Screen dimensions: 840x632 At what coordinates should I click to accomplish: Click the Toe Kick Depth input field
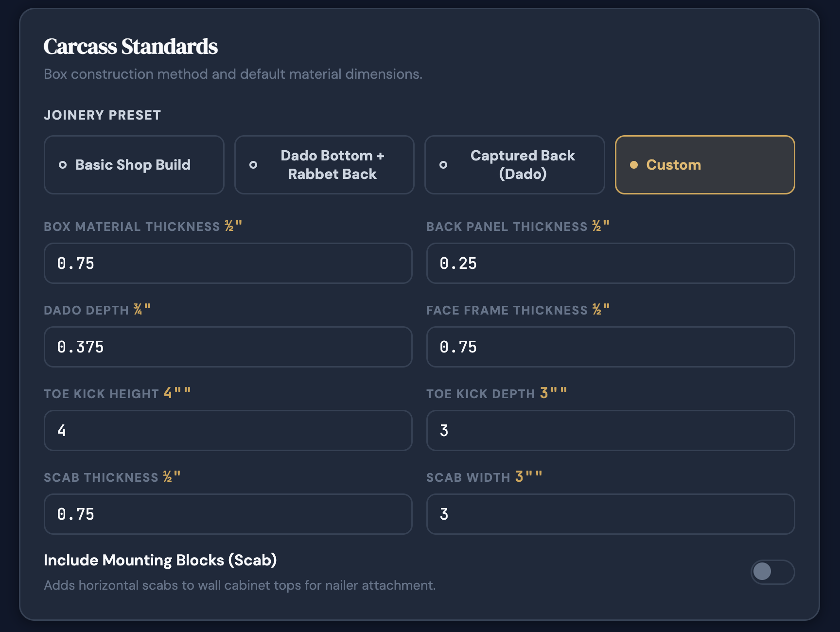click(610, 431)
